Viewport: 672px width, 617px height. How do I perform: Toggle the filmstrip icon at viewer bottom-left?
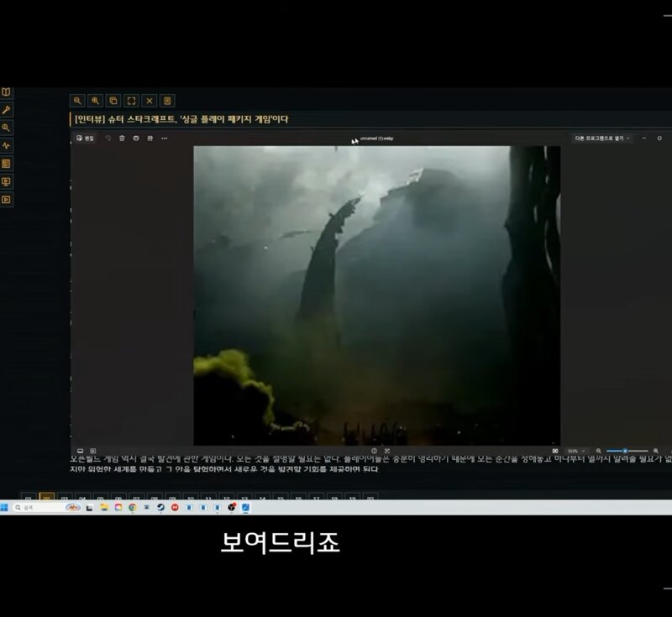tap(80, 451)
